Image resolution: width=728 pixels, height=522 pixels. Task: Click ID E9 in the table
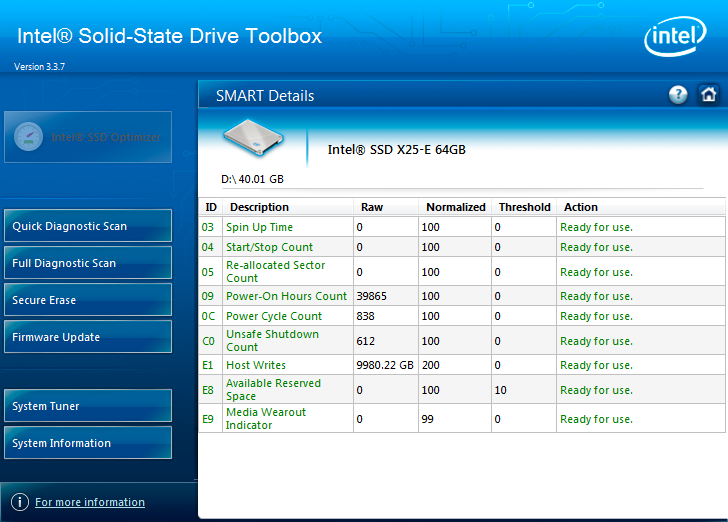click(208, 419)
